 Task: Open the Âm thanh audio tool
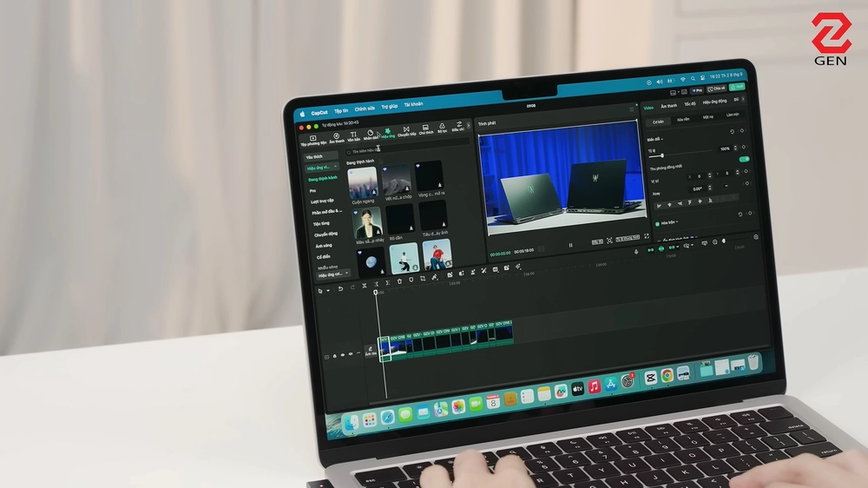[x=336, y=137]
